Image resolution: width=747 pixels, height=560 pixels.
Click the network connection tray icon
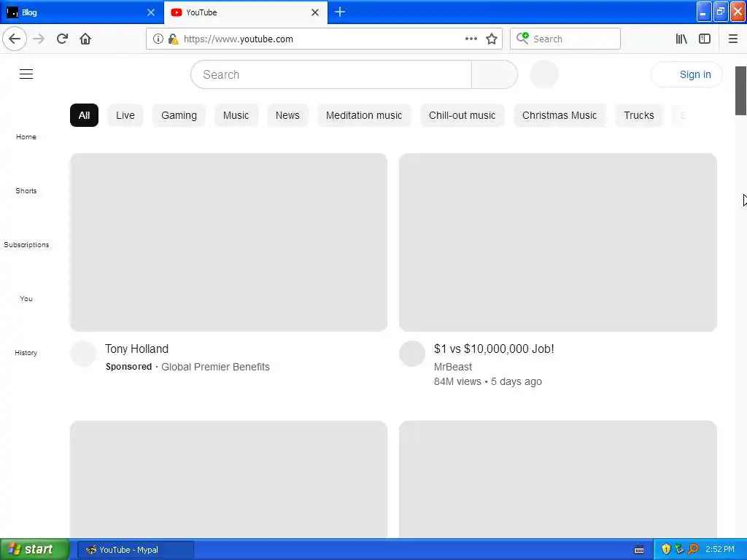679,550
